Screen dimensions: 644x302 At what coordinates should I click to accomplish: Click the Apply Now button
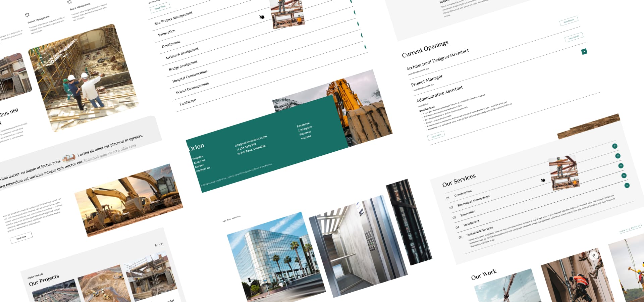coord(436,136)
